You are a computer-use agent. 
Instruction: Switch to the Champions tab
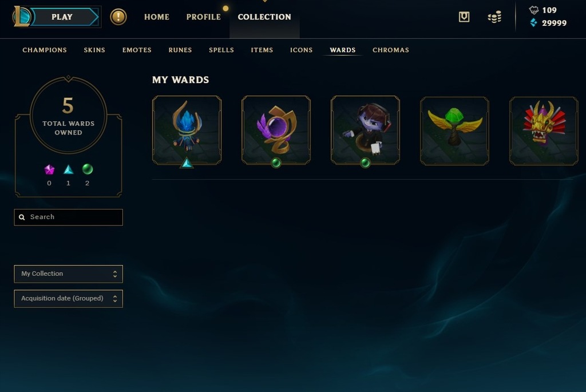pos(45,50)
